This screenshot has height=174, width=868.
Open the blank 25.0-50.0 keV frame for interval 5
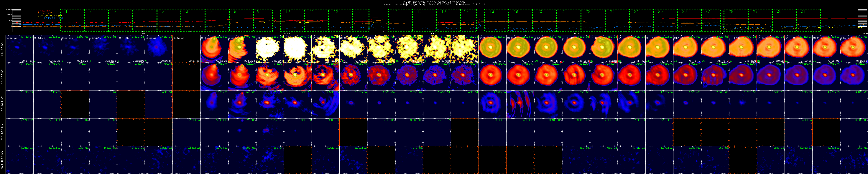(x=131, y=132)
